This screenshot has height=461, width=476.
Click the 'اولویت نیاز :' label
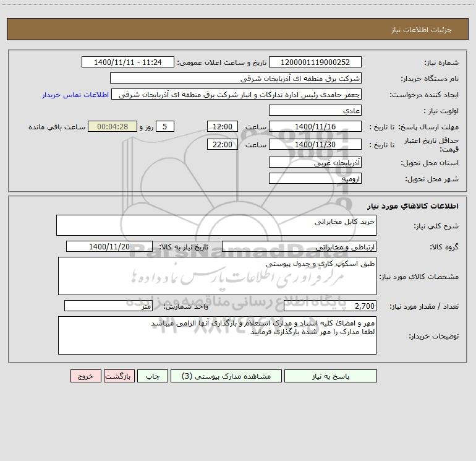441,111
